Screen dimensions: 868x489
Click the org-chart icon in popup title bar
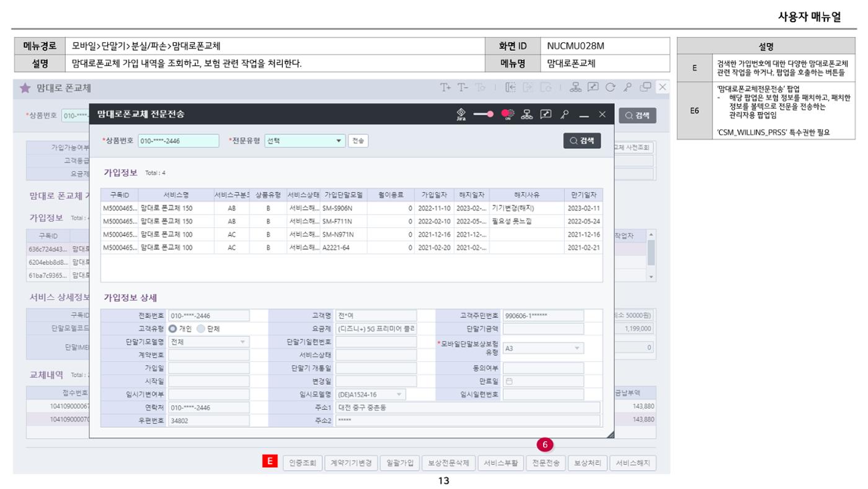[527, 114]
